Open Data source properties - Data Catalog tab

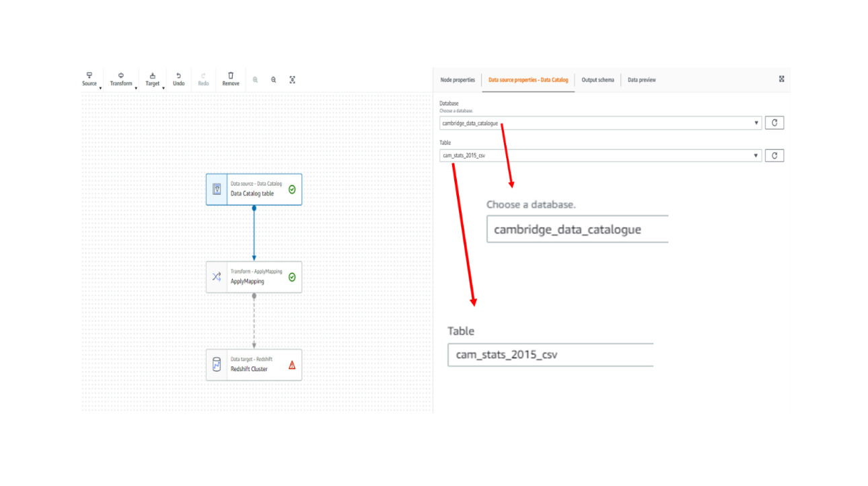click(x=528, y=80)
